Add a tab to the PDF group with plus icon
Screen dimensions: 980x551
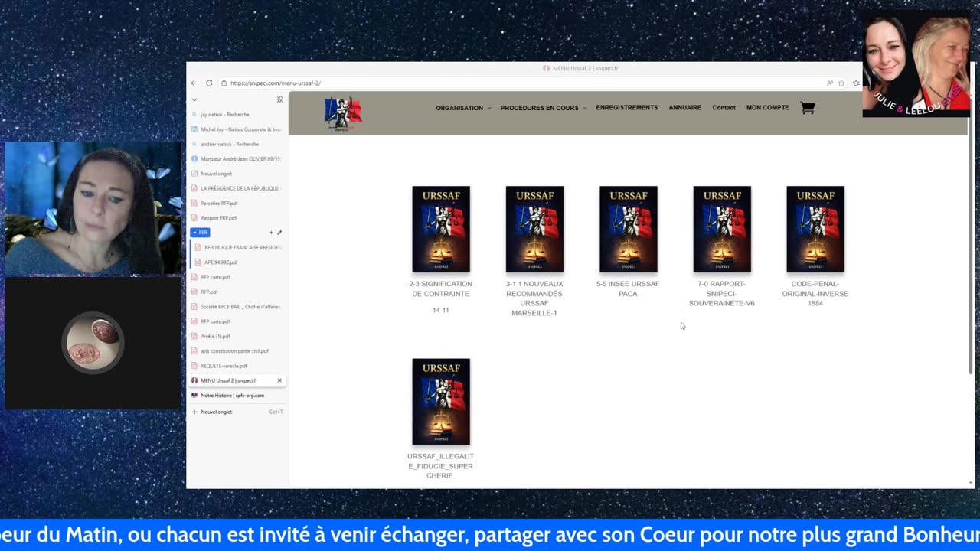click(x=271, y=233)
